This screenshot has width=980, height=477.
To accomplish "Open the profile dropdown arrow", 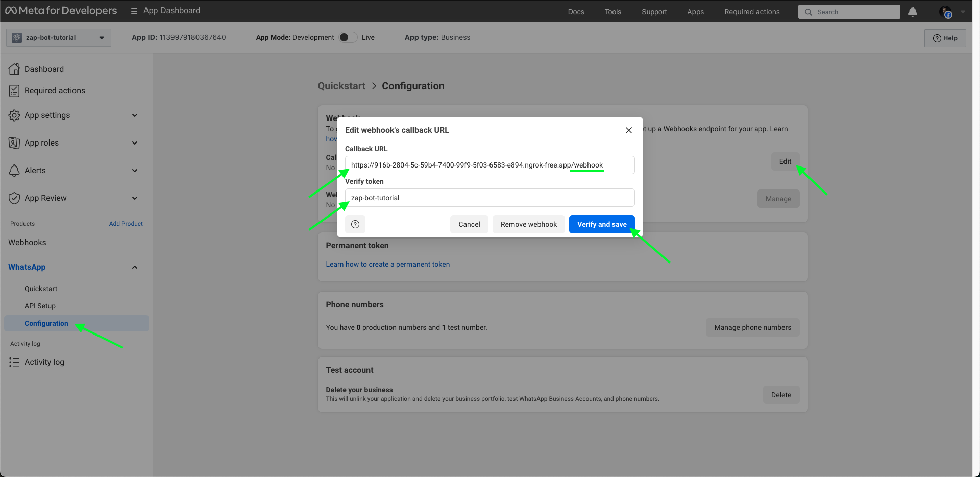I will coord(963,12).
